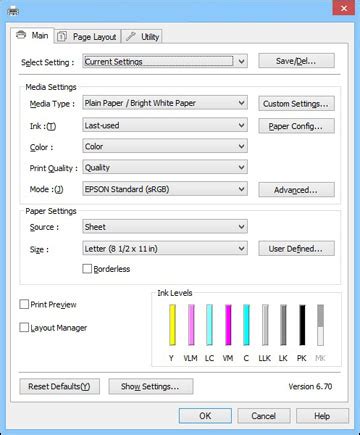Click the printer icon in the title bar
360x435 pixels.
point(13,11)
